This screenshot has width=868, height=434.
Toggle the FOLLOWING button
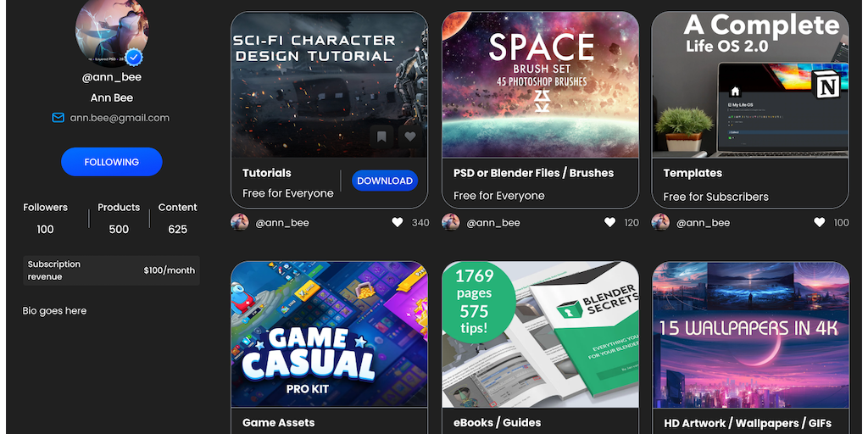pos(112,162)
